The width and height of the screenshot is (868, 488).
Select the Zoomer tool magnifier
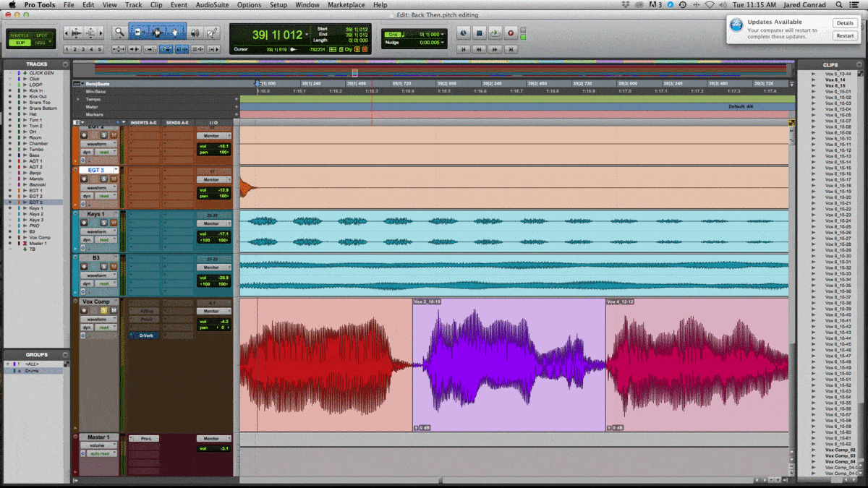click(119, 32)
